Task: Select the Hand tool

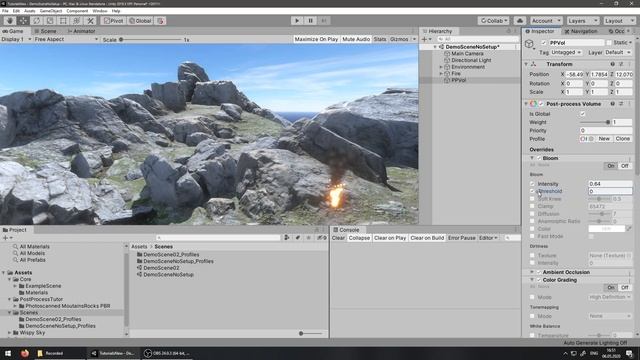Action: [10, 21]
